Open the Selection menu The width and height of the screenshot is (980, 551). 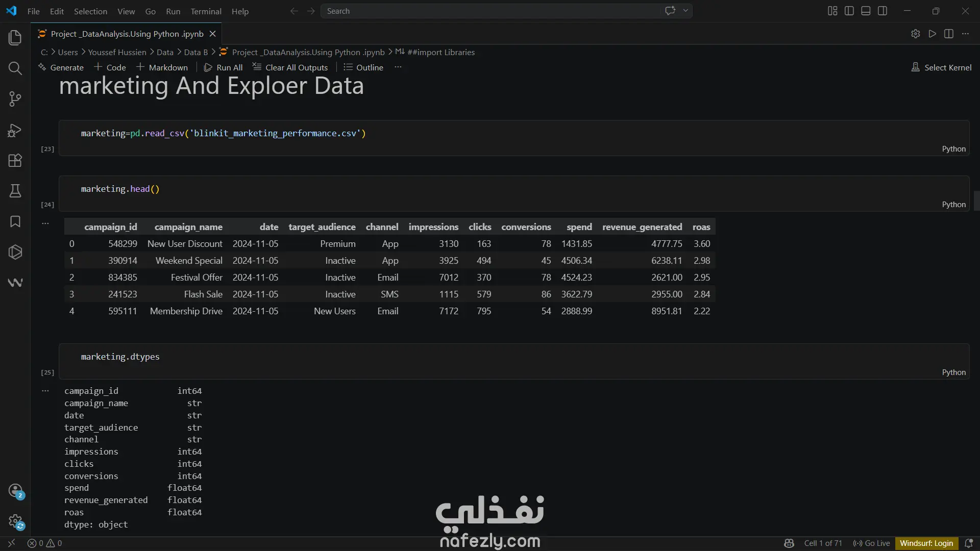pyautogui.click(x=90, y=11)
